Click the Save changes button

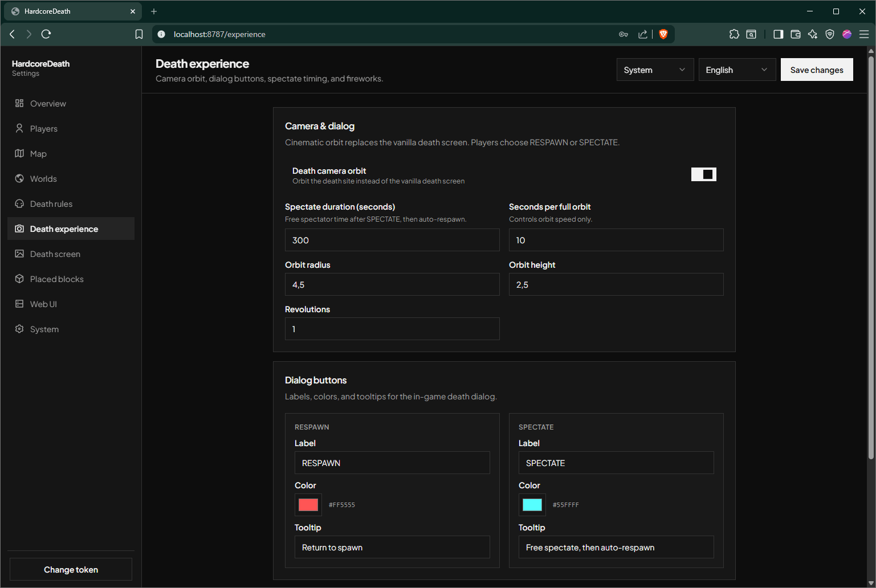pyautogui.click(x=817, y=70)
